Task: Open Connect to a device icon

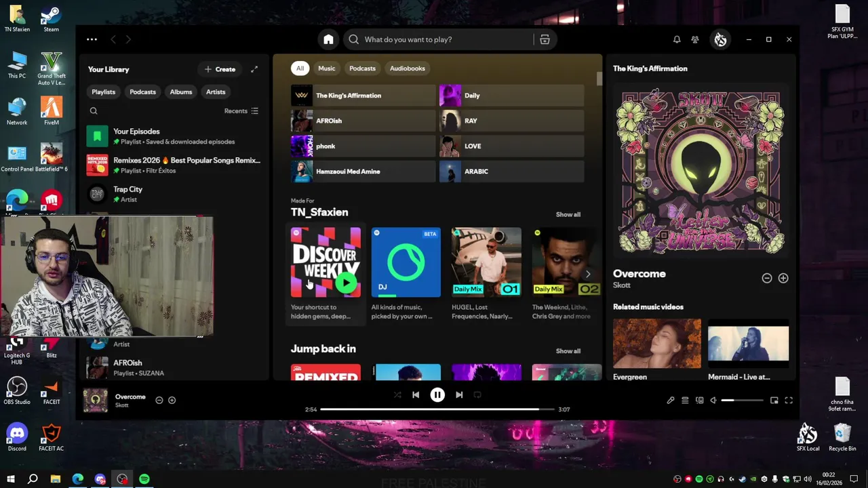Action: [x=700, y=401]
